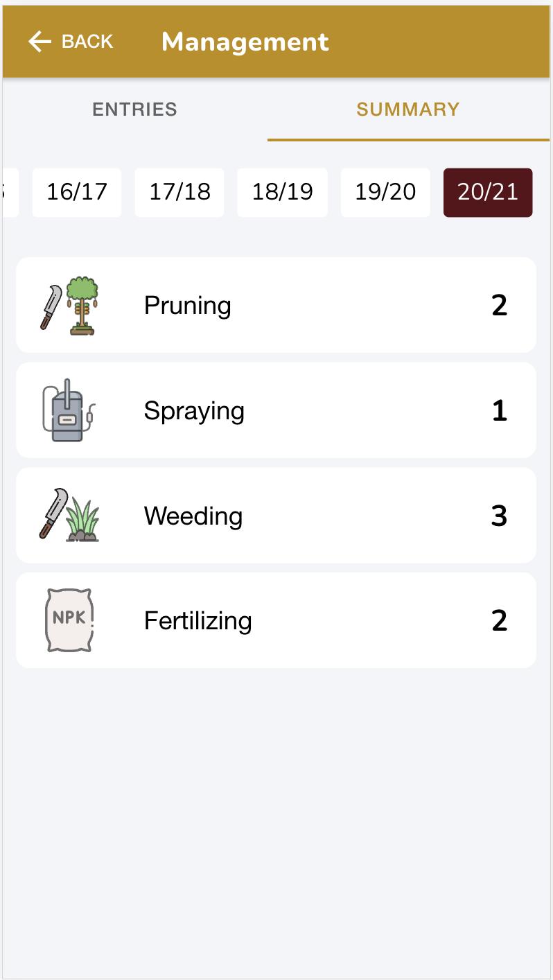Viewport: 553px width, 980px height.
Task: Open the Summary tab
Action: [408, 110]
